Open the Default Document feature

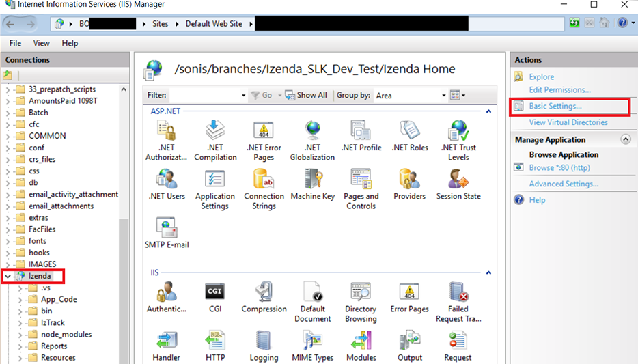click(312, 302)
